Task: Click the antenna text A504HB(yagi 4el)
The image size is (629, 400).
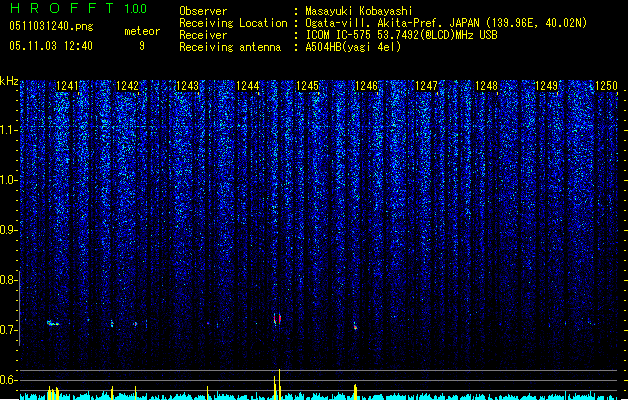Action: pos(353,47)
